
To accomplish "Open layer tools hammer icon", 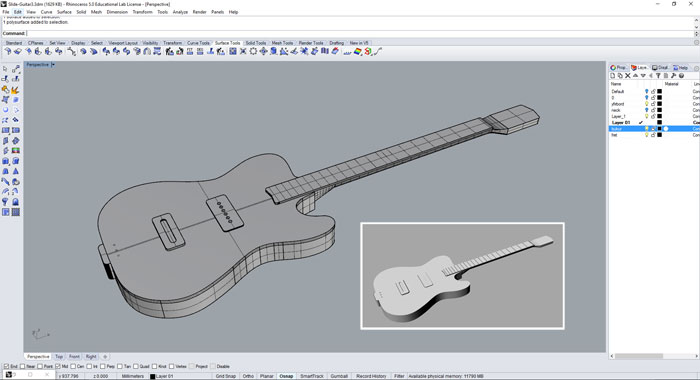I will [674, 76].
